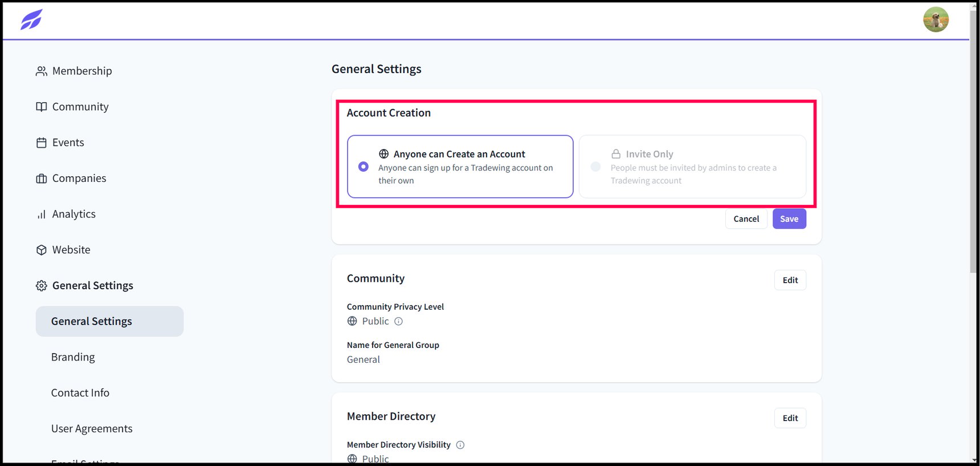Click the 'General' group name value
980x466 pixels.
(x=364, y=360)
